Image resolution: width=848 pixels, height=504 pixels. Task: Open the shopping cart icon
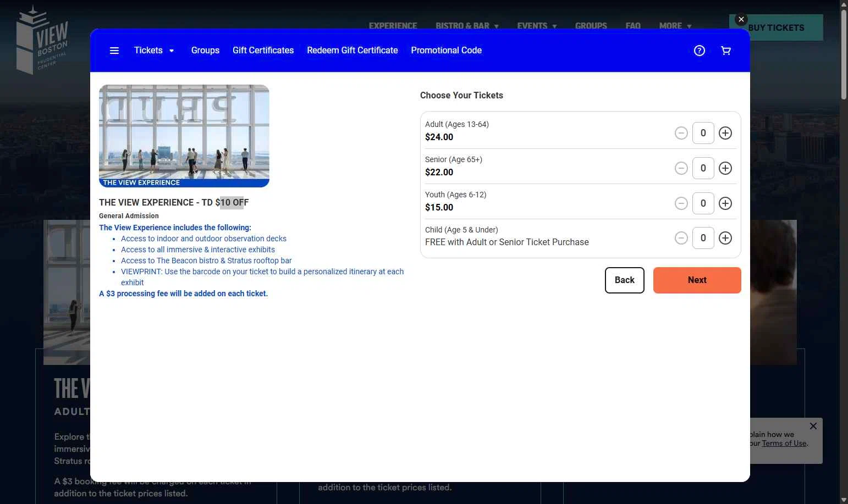coord(726,51)
